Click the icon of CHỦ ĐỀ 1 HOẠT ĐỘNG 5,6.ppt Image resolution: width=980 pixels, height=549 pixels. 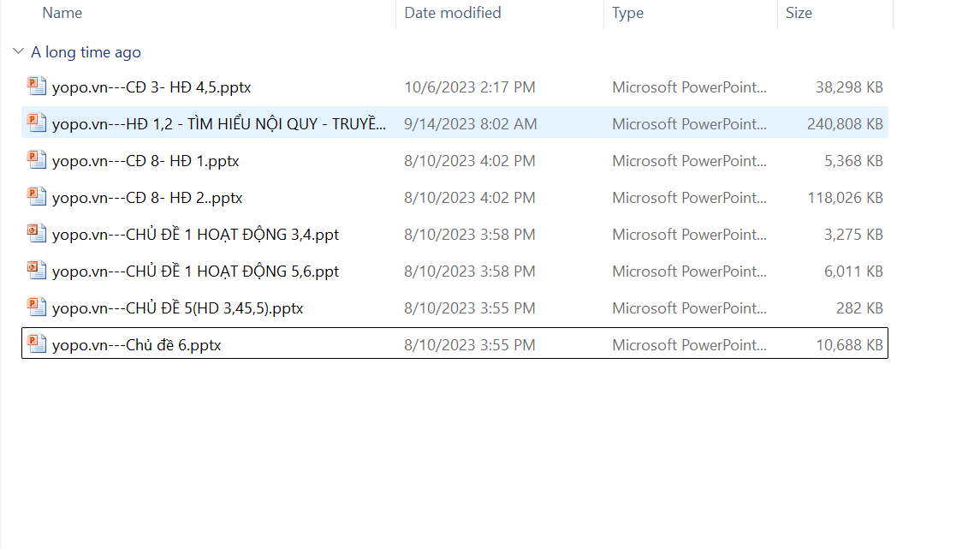(x=36, y=271)
